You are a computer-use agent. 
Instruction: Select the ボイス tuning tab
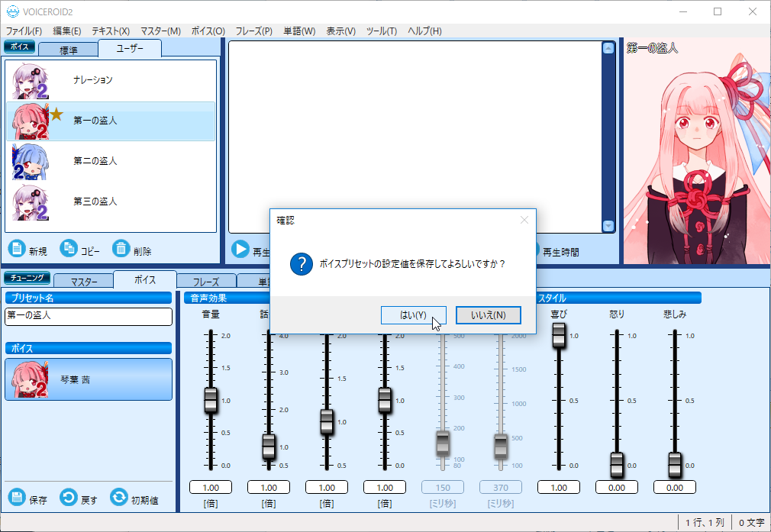145,280
